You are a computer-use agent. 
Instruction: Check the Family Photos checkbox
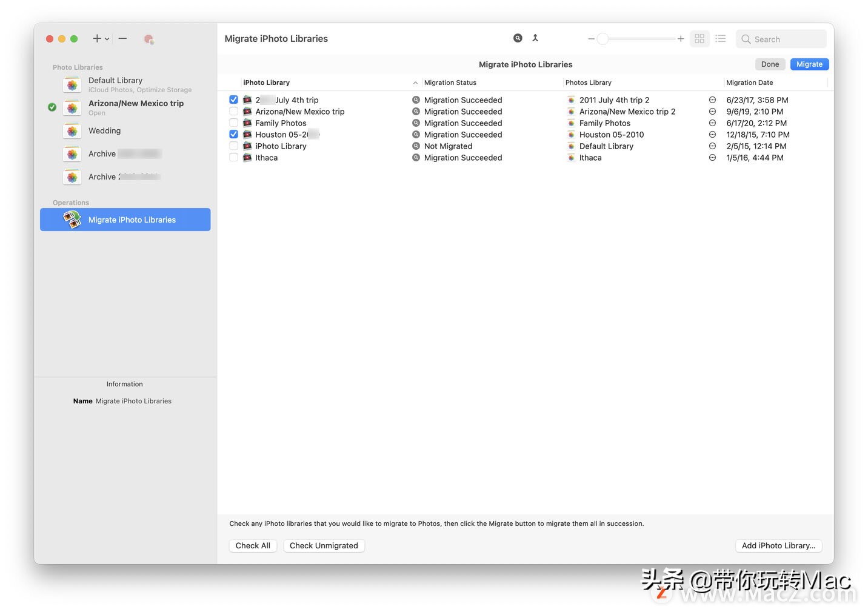[233, 123]
